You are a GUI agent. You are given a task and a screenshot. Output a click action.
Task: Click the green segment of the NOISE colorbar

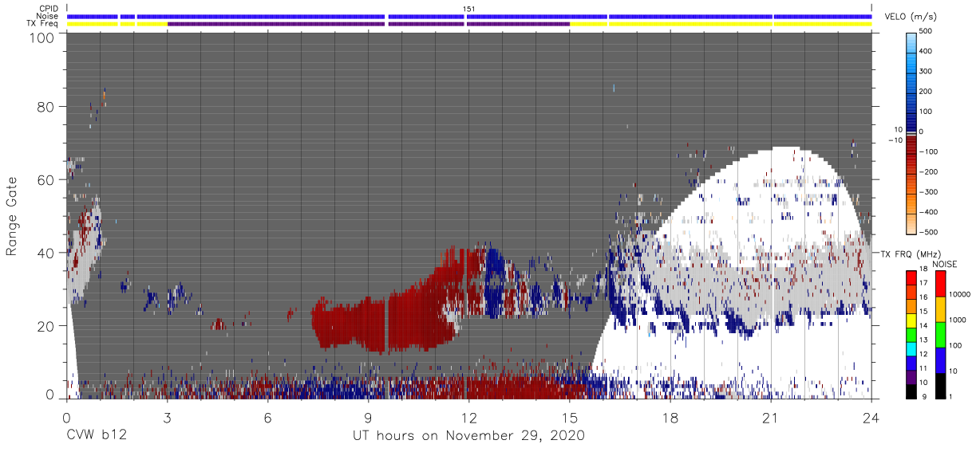(939, 335)
